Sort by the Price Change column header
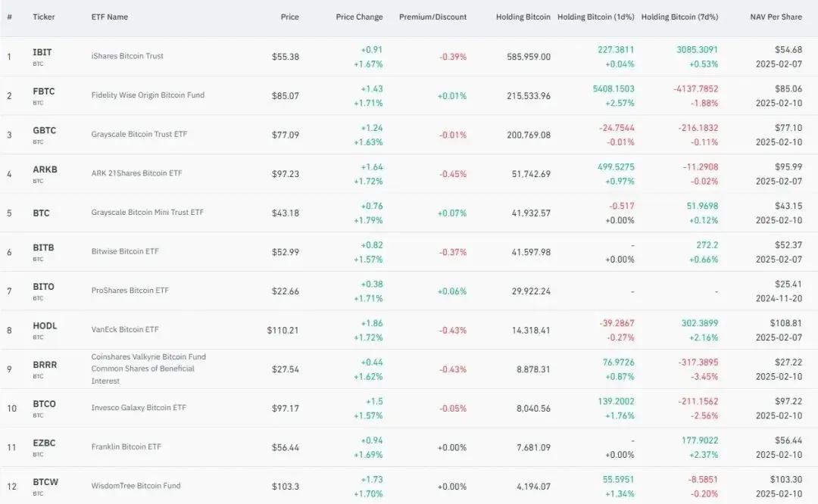The width and height of the screenshot is (818, 504). pyautogui.click(x=359, y=17)
